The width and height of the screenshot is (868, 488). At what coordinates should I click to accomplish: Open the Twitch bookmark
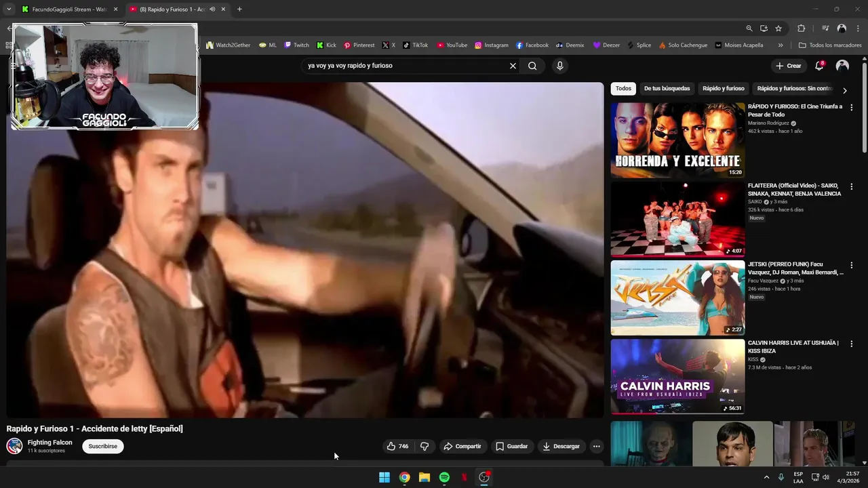[x=296, y=45]
